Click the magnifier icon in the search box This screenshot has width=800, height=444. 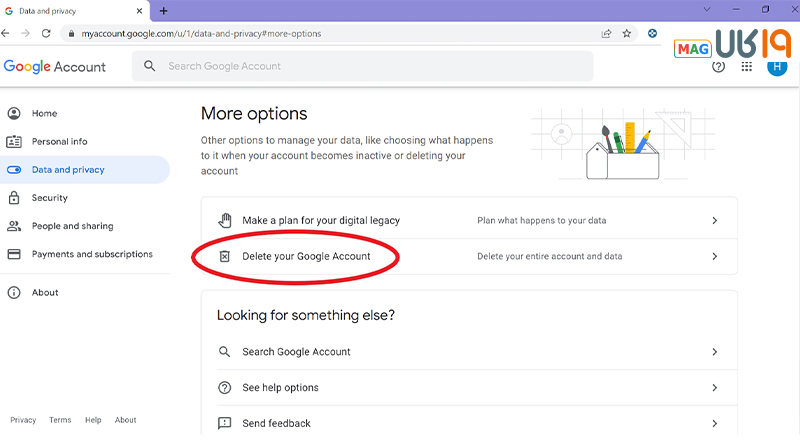click(149, 66)
